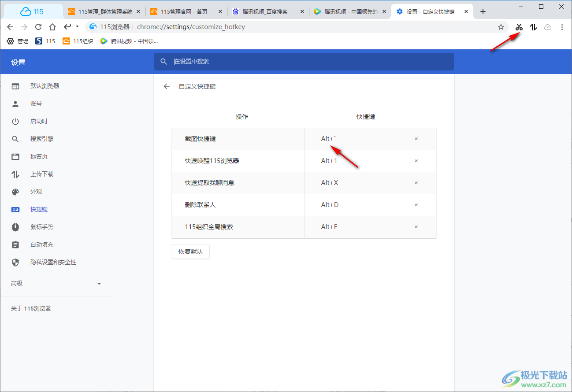
Task: Open the upload/download arrows toolbar icon
Action: pyautogui.click(x=534, y=27)
